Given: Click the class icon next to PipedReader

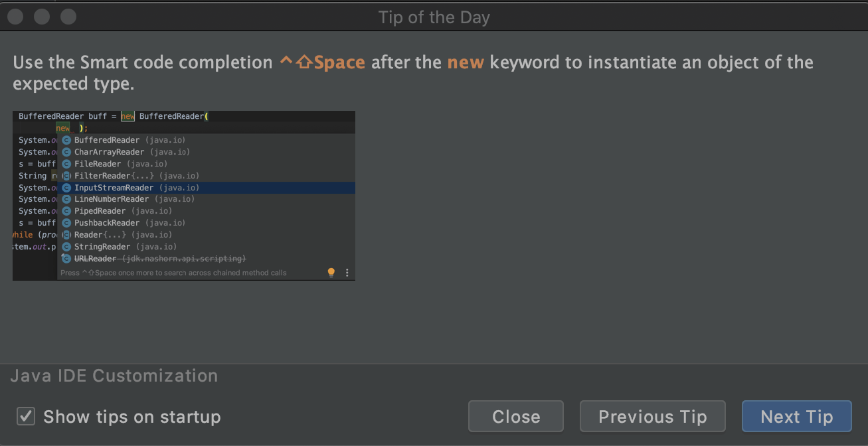Looking at the screenshot, I should click(66, 211).
